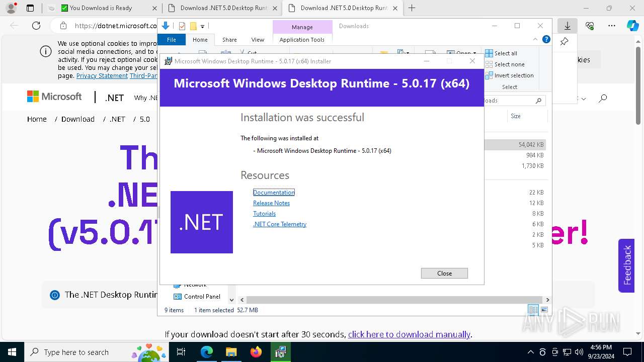Collapse the Explorer ribbon with chevron

point(535,39)
